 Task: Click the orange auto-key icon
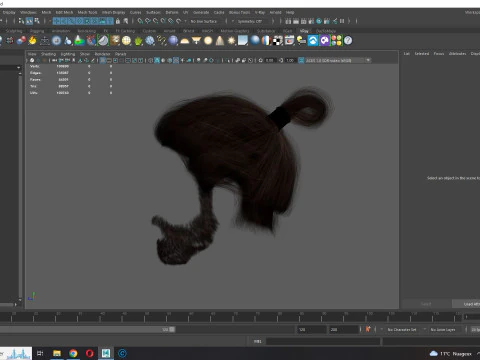(368, 329)
